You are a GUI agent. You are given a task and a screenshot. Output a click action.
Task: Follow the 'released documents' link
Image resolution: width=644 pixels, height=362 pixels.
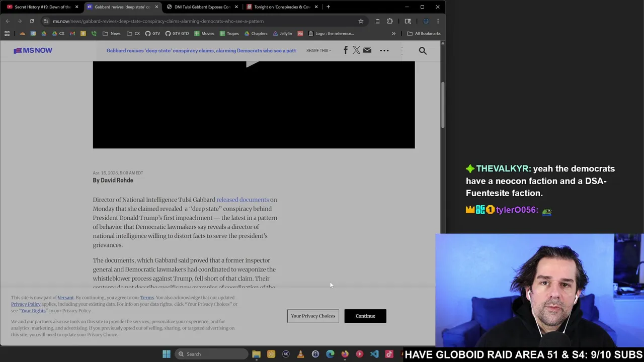click(x=243, y=200)
